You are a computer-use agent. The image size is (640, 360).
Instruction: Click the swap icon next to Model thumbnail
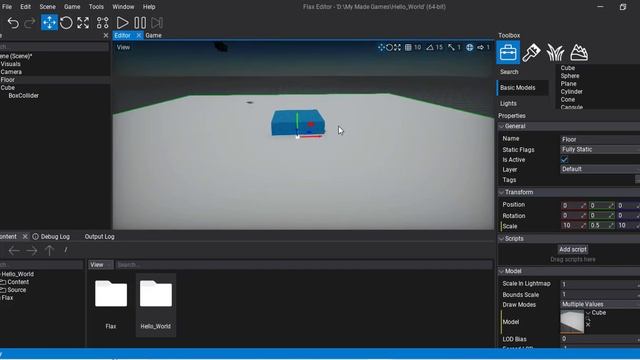[x=588, y=319]
